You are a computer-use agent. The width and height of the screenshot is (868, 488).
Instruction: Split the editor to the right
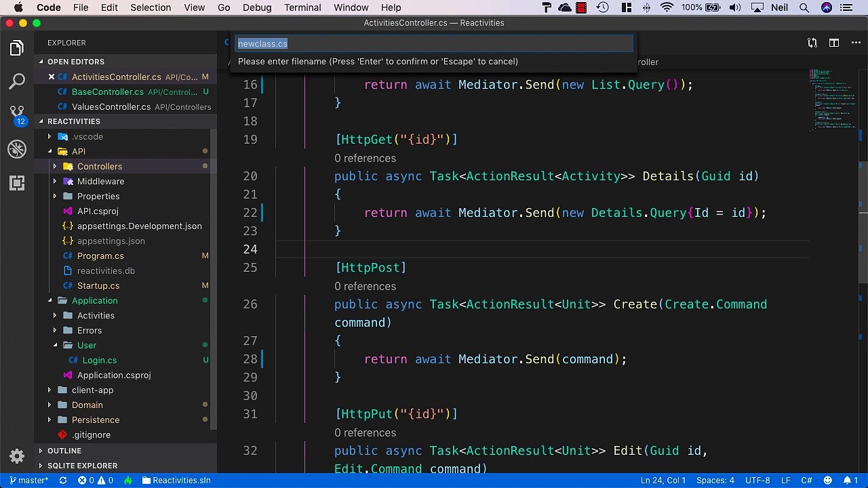tap(835, 43)
